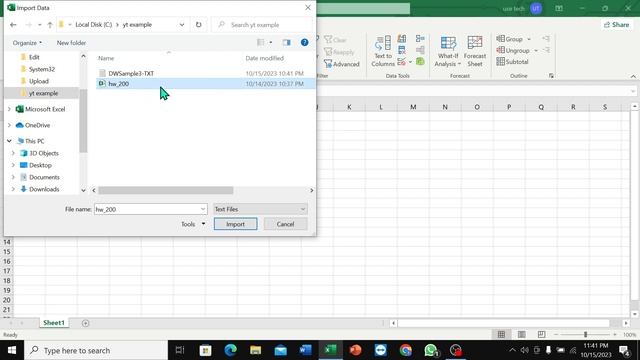Open the Ungroup dropdown arrow in ribbon
The image size is (640, 360).
(536, 51)
